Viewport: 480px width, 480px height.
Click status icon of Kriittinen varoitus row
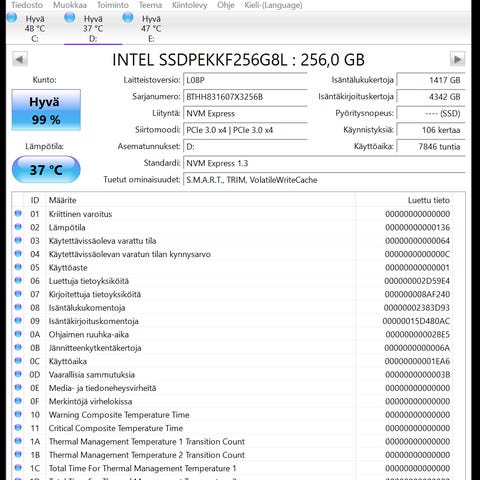pos(18,214)
